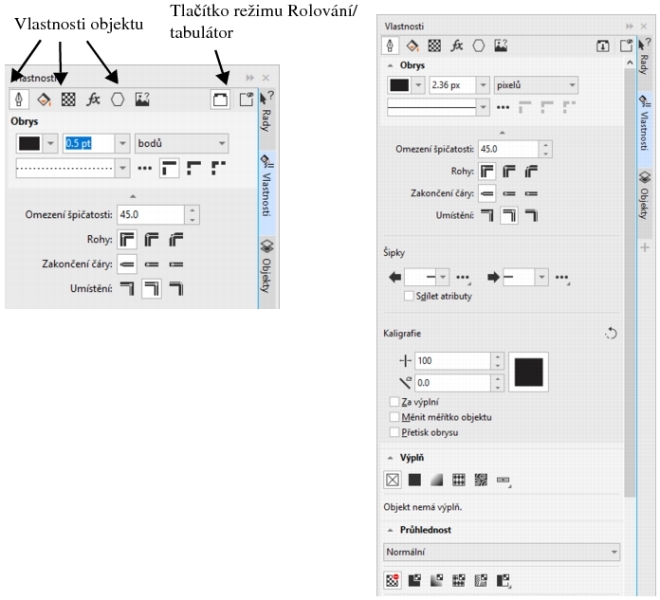660x600 pixels.
Task: Open the Normální transparency mode dropdown
Action: 502,551
